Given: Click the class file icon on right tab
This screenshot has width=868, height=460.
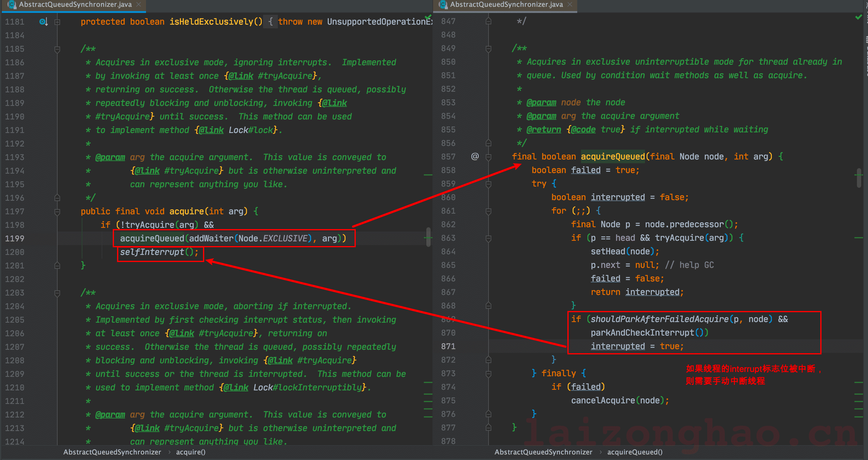Looking at the screenshot, I should [x=443, y=4].
